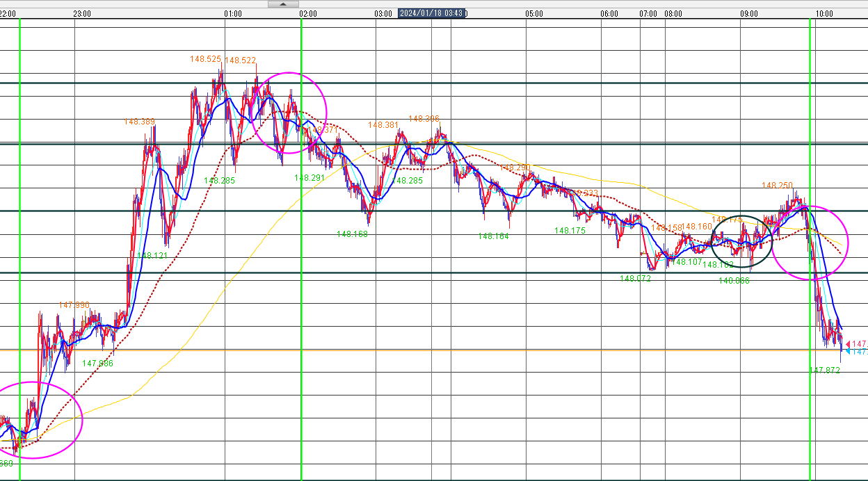Image resolution: width=868 pixels, height=481 pixels.
Task: Click the blue price arrow marker
Action: 849,352
